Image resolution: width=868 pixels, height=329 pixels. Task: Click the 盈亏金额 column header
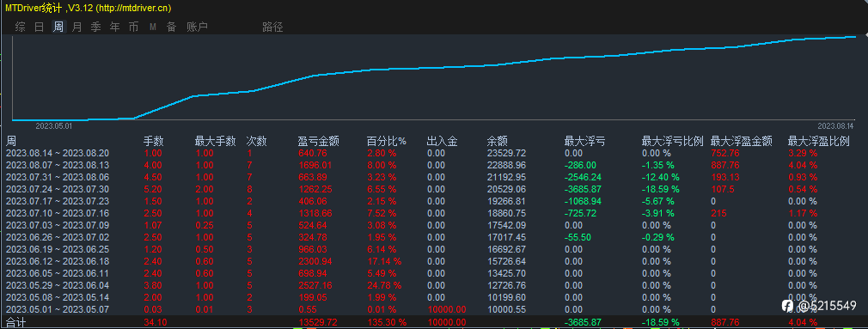point(318,141)
